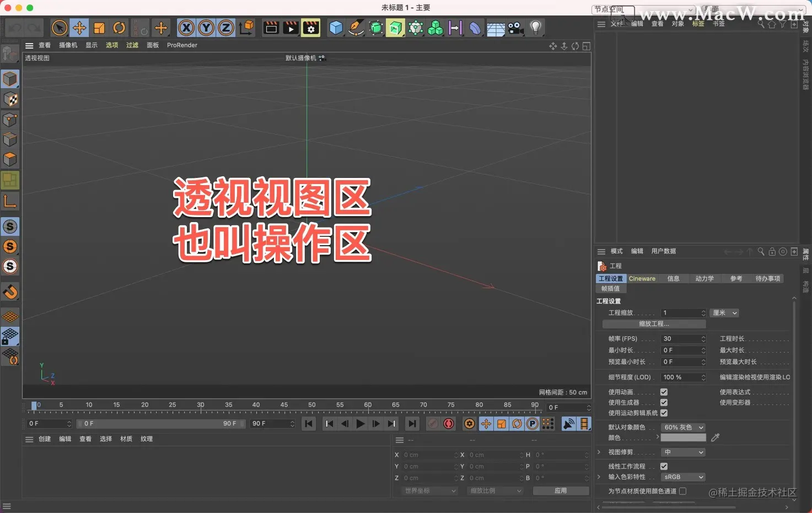The height and width of the screenshot is (513, 812).
Task: Enable 为节点材质使用颜色通道 checkbox
Action: pos(683,491)
